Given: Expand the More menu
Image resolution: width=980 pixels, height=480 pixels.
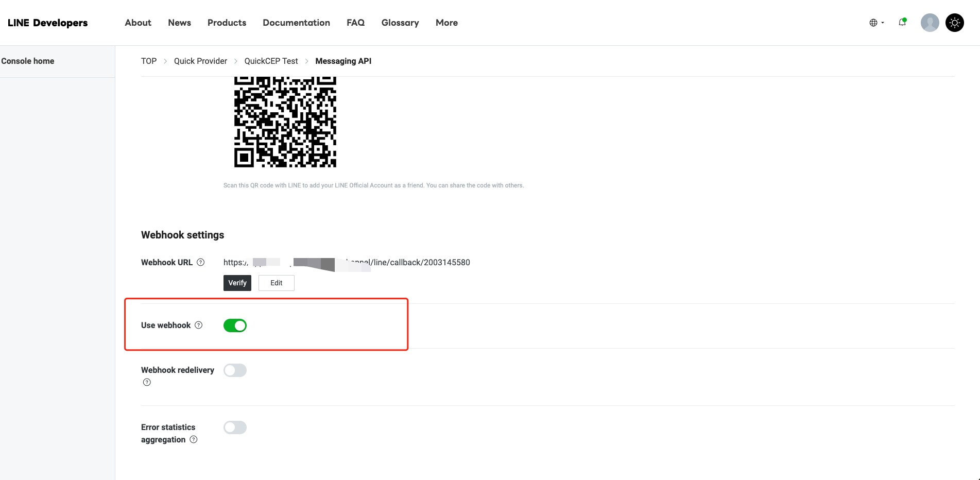Looking at the screenshot, I should pyautogui.click(x=446, y=23).
